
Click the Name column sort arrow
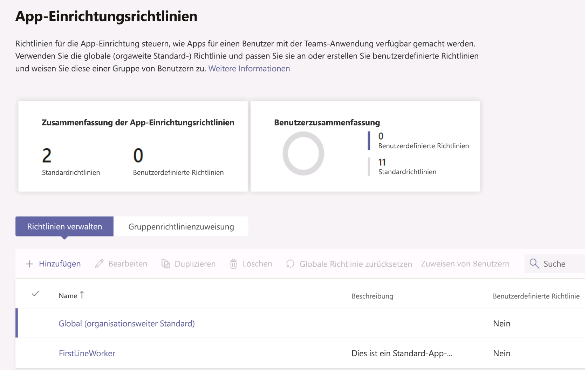[82, 295]
